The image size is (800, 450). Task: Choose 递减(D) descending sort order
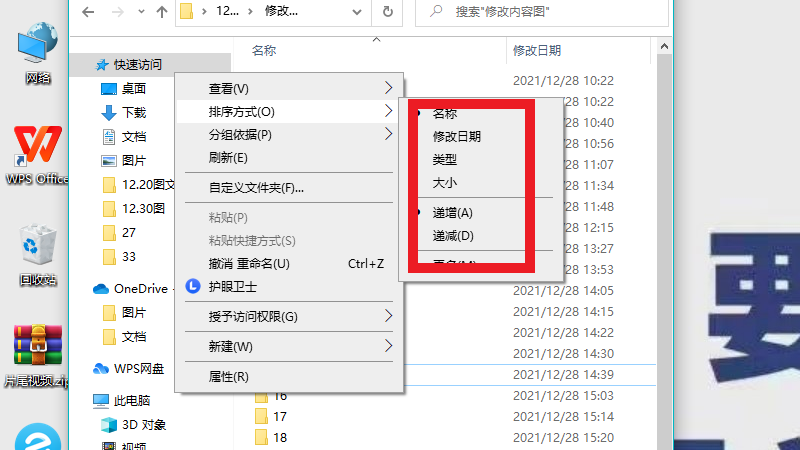click(452, 236)
